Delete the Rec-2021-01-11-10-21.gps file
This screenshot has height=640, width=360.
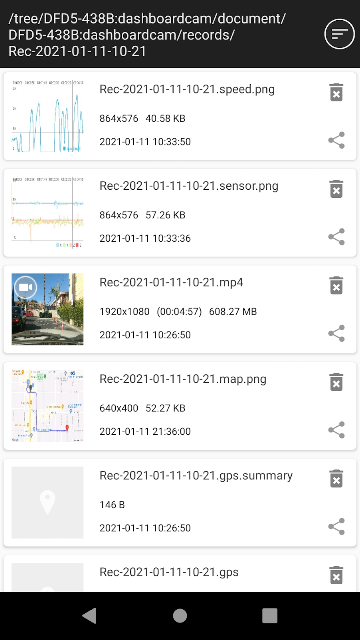click(336, 575)
